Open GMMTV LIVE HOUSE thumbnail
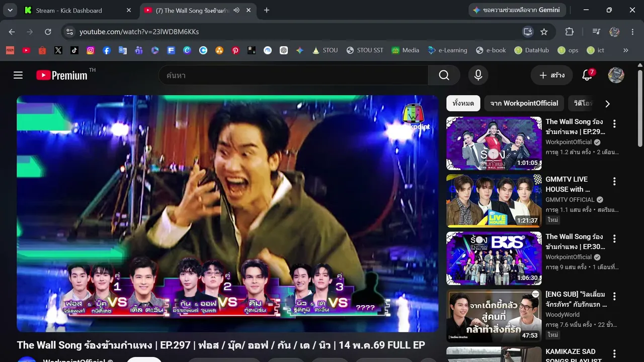Viewport: 644px width, 362px height. (x=494, y=201)
